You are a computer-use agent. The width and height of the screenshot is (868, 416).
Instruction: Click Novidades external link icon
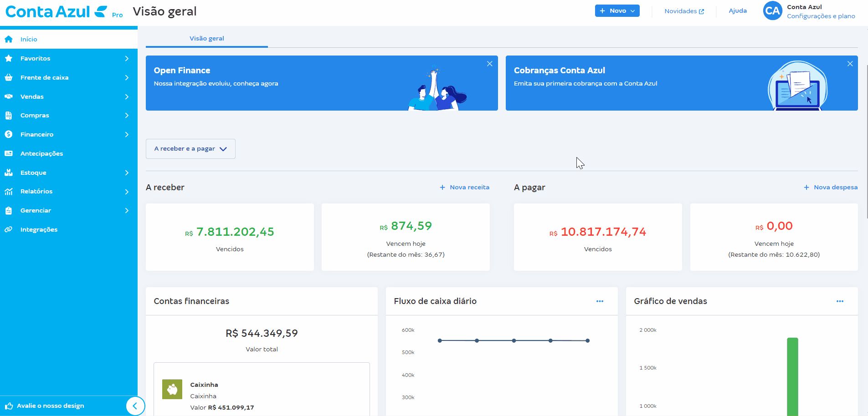pyautogui.click(x=702, y=11)
